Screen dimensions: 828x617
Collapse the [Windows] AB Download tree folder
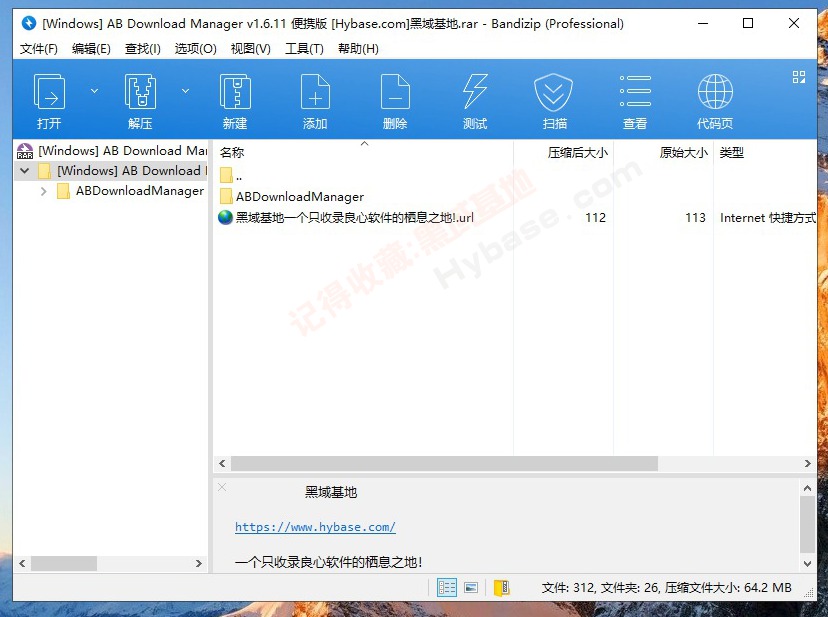tap(24, 171)
